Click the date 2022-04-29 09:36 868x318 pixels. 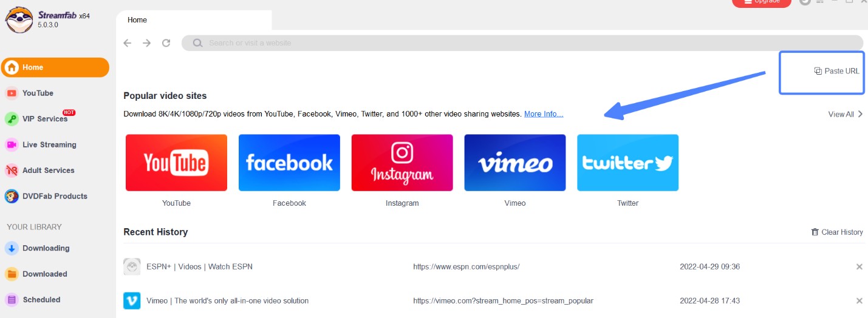pyautogui.click(x=709, y=266)
